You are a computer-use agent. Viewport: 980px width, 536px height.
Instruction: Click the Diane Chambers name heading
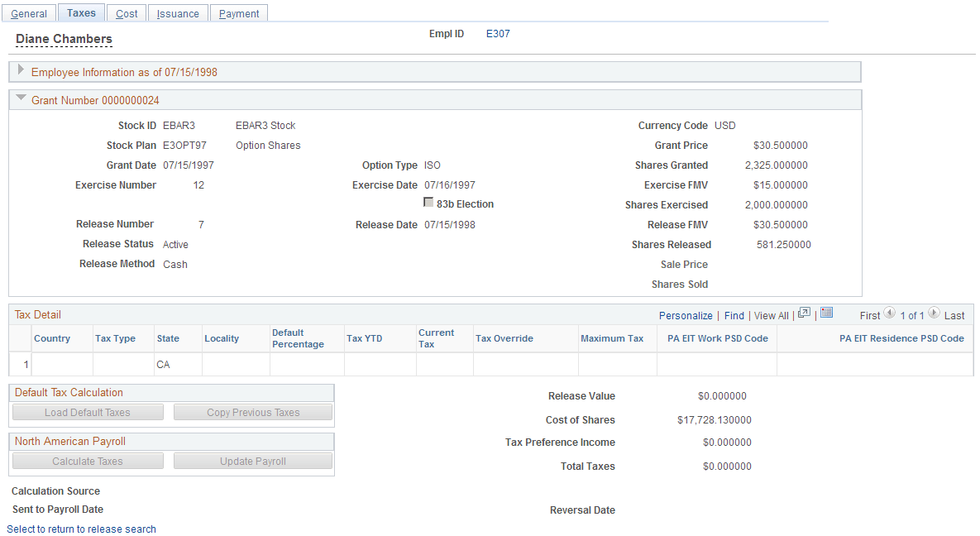pyautogui.click(x=64, y=39)
